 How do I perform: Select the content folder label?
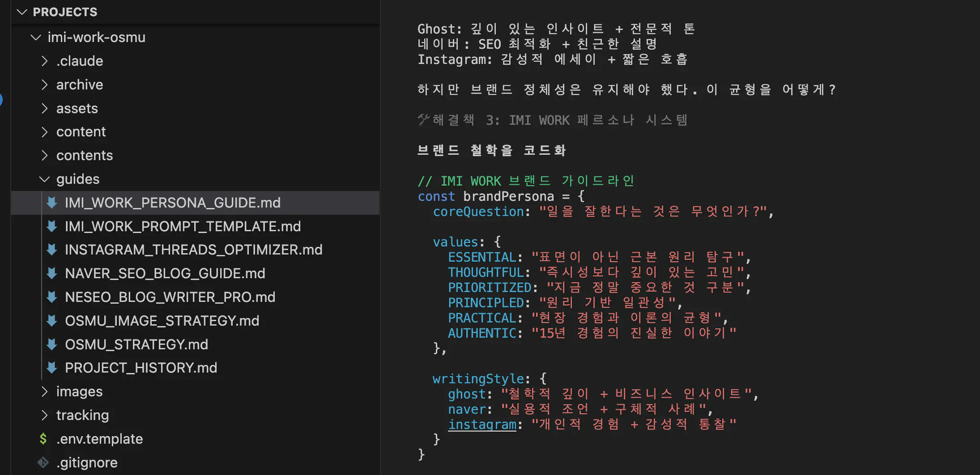81,132
